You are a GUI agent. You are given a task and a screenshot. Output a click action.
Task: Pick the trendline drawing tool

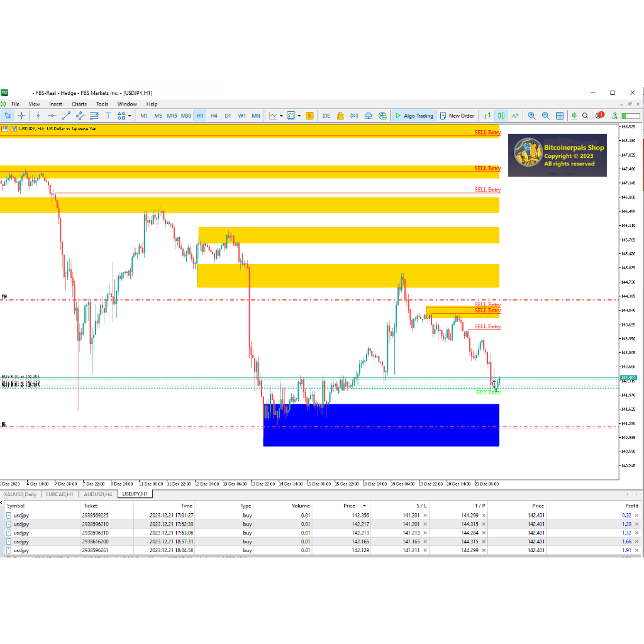pyautogui.click(x=66, y=116)
